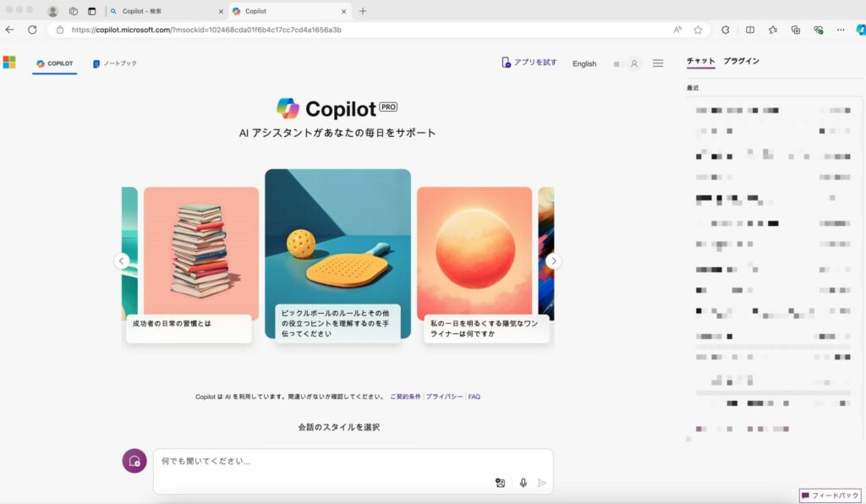
Task: Advance the carousel with the right chevron
Action: tap(554, 260)
